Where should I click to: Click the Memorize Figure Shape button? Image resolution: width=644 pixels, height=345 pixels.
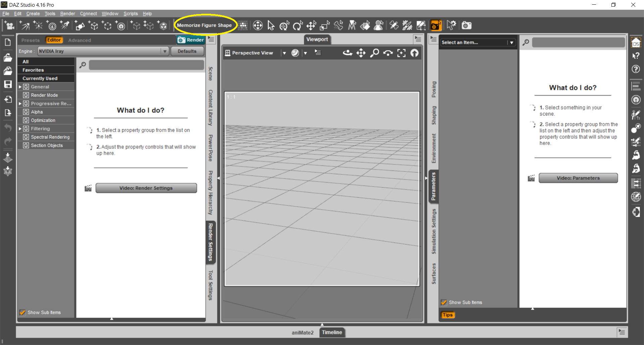pos(204,25)
